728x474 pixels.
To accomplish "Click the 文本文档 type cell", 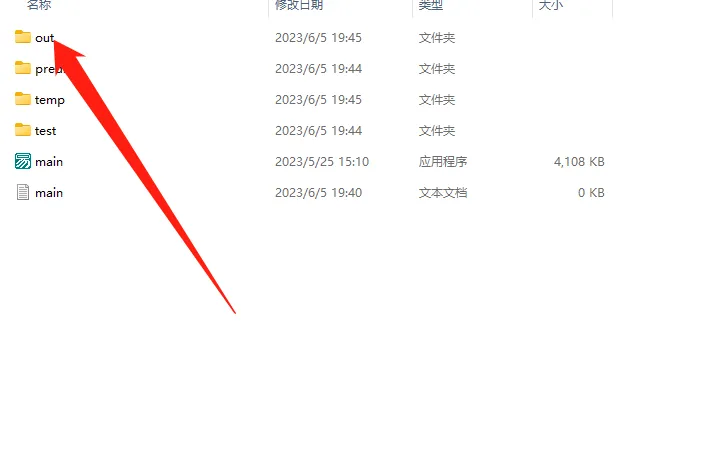I will [443, 193].
